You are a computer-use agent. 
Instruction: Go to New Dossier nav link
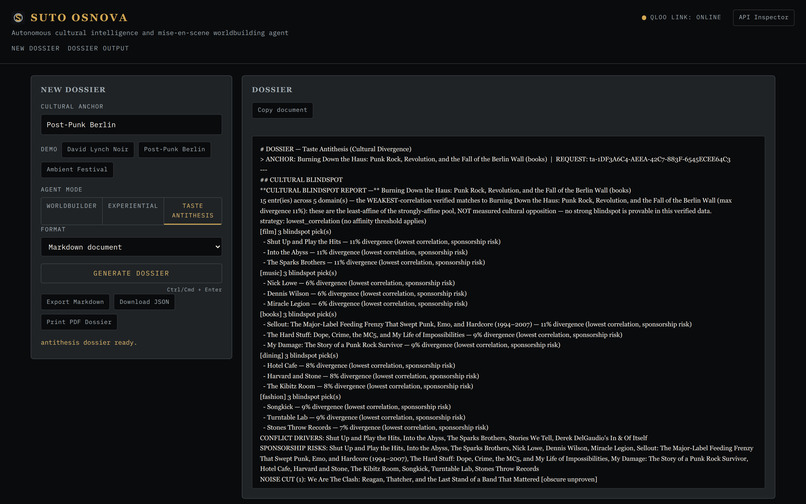tap(35, 48)
